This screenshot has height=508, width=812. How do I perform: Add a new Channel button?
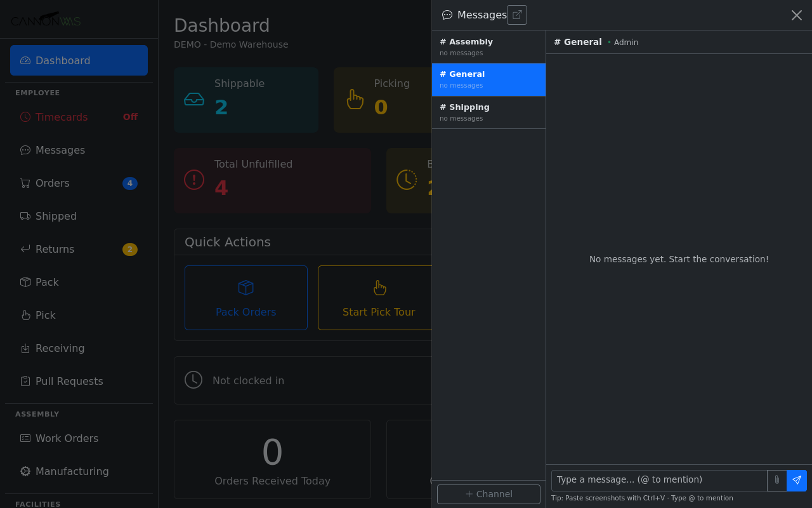488,494
